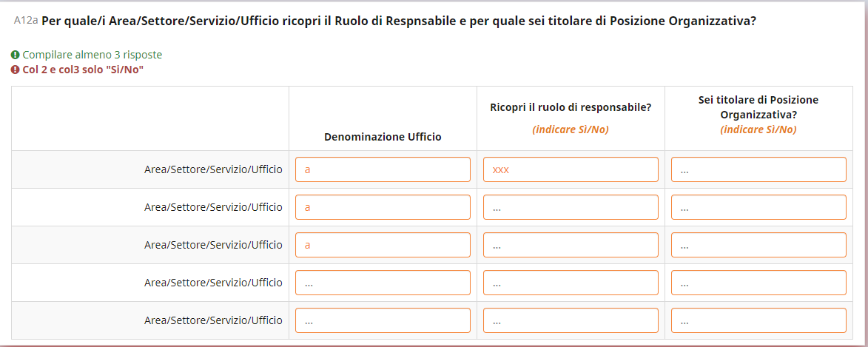The width and height of the screenshot is (868, 347).
Task: Focus third-row Posizione Organizzativa input
Action: pos(758,245)
